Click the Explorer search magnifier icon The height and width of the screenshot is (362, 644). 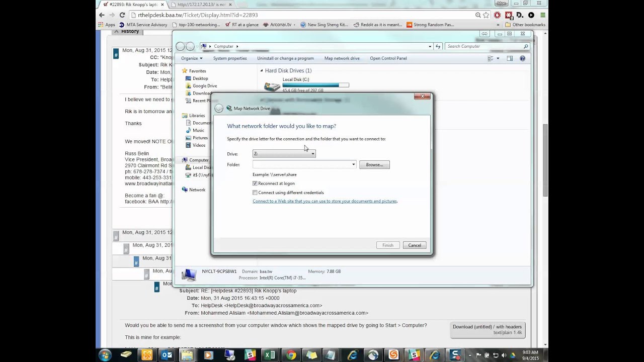tap(526, 46)
